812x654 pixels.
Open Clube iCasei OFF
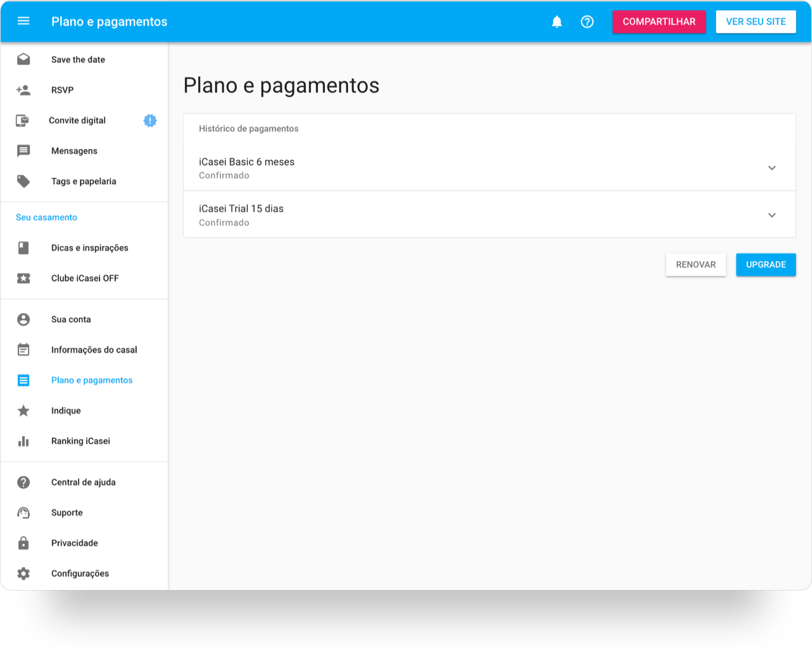click(84, 278)
